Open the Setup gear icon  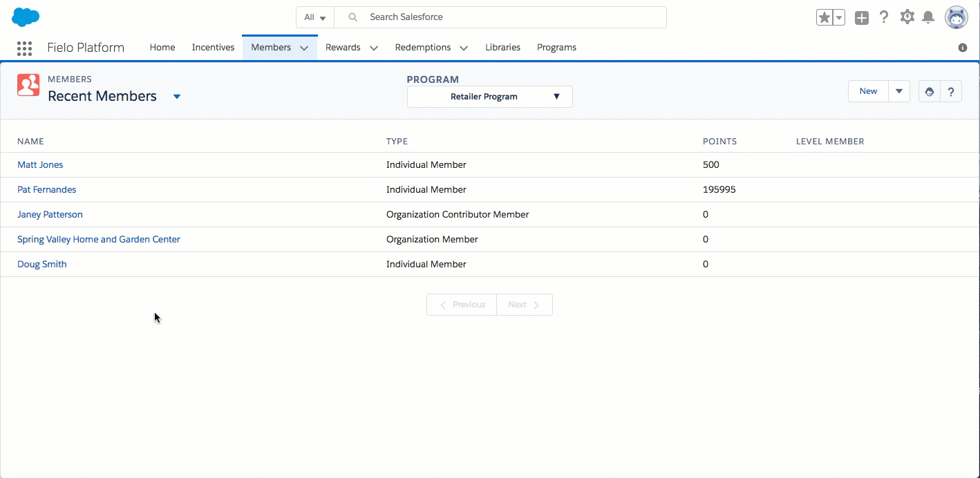click(907, 17)
